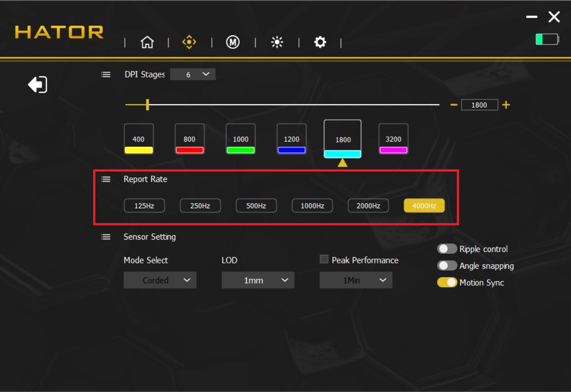571x392 pixels.
Task: Expand the Mode Select Corded dropdown
Action: coord(160,280)
